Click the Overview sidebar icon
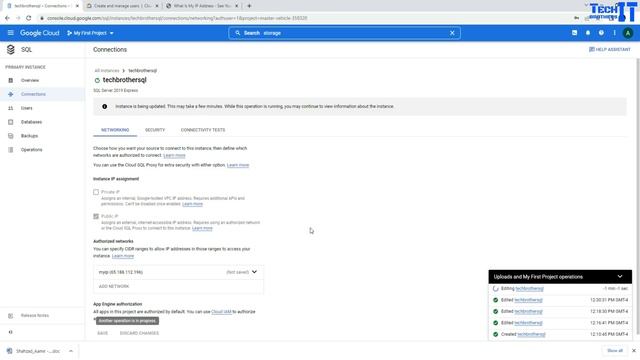640x360 pixels. pos(11,80)
